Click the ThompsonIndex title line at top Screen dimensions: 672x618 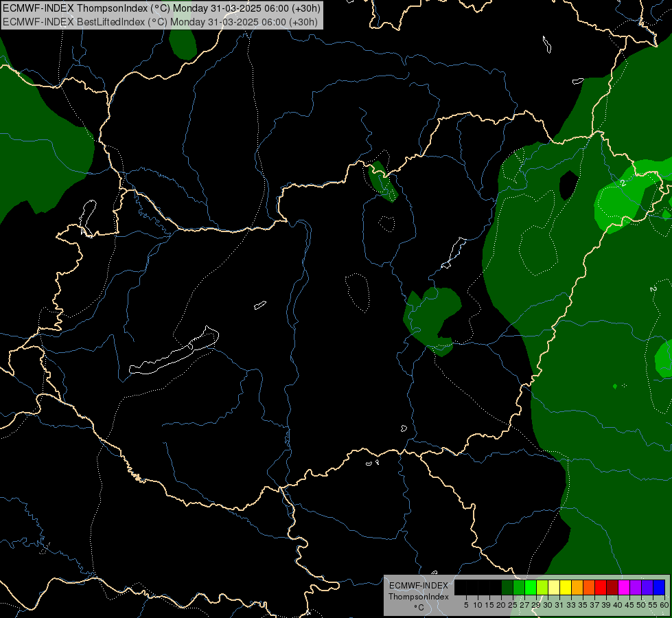[x=161, y=8]
